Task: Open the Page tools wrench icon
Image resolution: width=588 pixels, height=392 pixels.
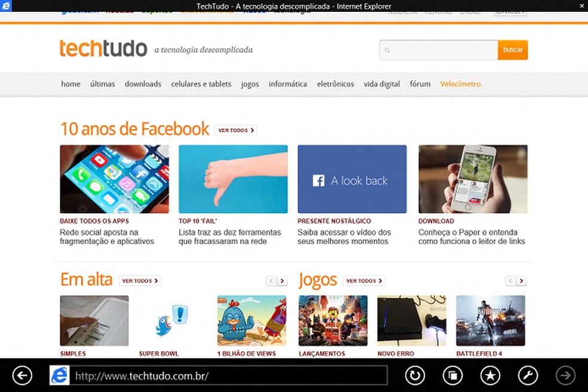Action: 528,375
